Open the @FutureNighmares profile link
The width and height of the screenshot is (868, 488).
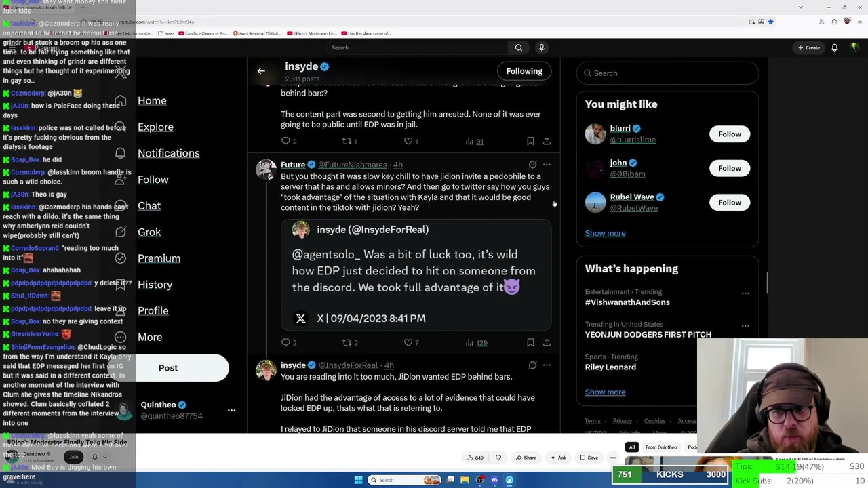coord(352,165)
